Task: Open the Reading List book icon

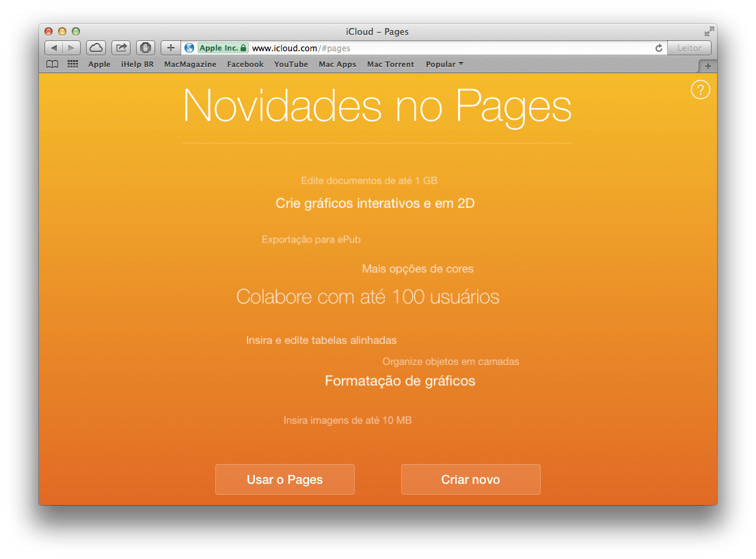Action: click(52, 64)
